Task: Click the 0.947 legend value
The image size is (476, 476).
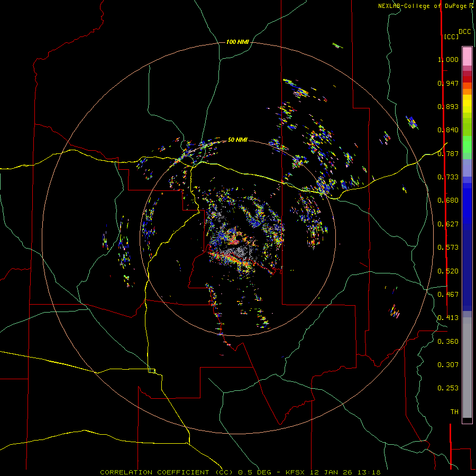Action: [x=448, y=83]
